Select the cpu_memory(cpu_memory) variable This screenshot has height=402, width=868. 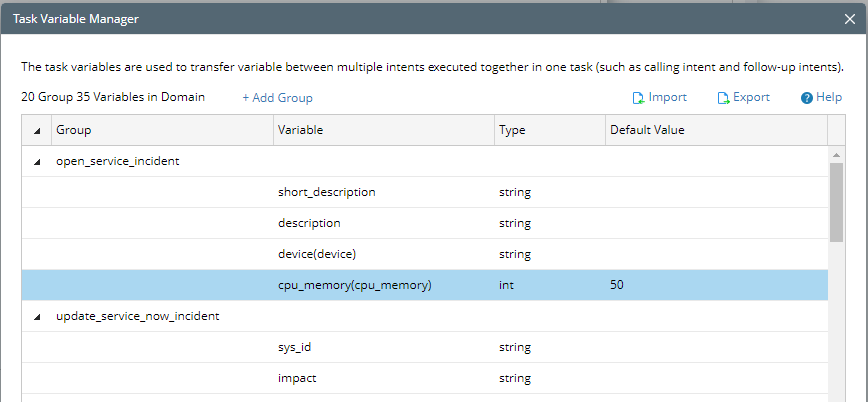[354, 285]
